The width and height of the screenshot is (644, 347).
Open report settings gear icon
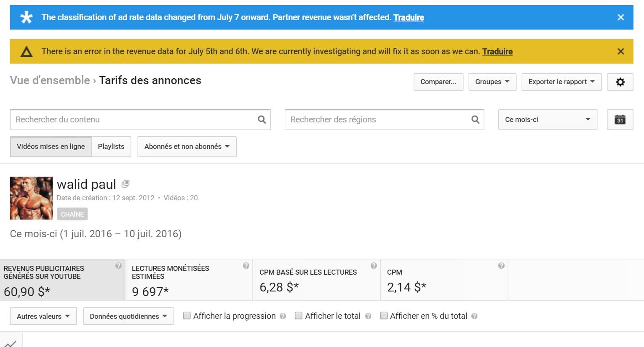[x=620, y=82]
